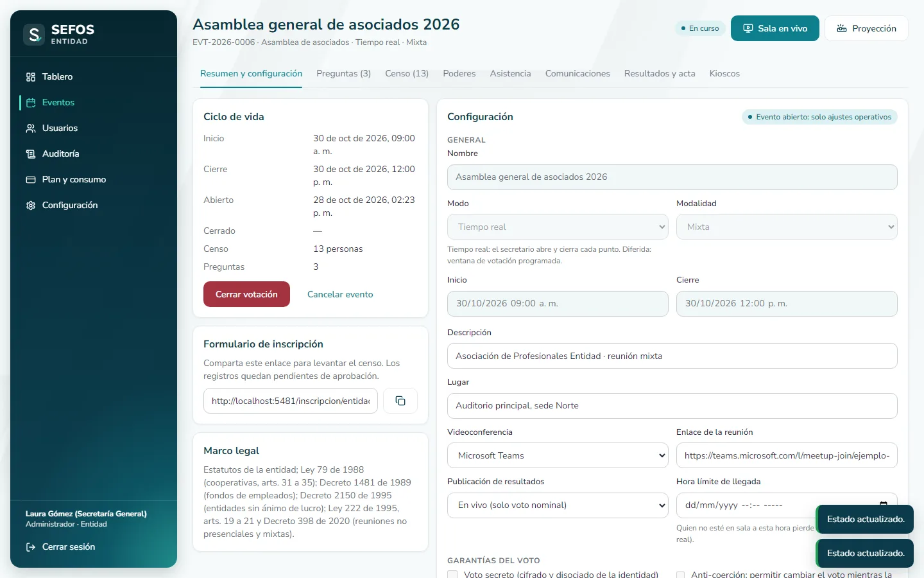Screen dimensions: 924x578
Task: Click the En curso status badge
Action: pos(700,28)
